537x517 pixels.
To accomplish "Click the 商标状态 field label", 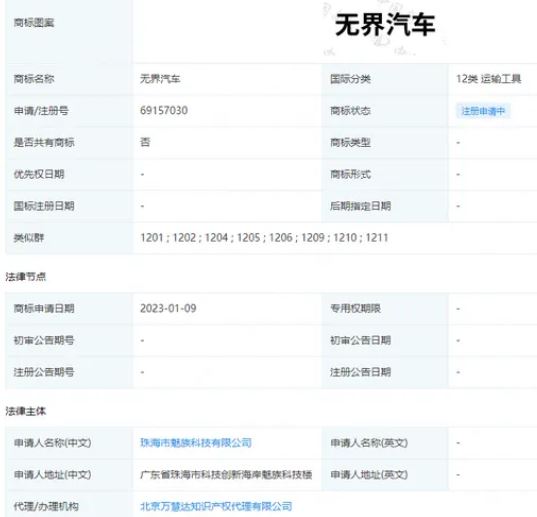I will [x=350, y=111].
